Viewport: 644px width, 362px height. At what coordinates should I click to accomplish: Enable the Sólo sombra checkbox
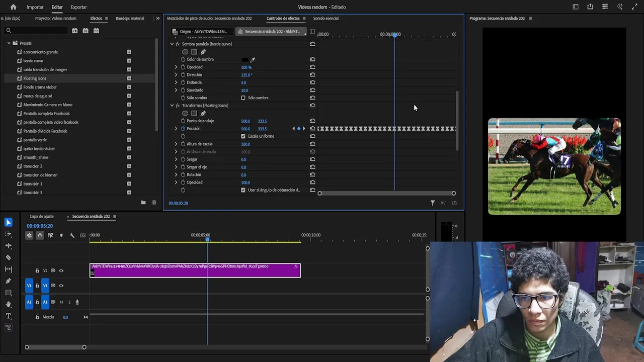coord(243,98)
